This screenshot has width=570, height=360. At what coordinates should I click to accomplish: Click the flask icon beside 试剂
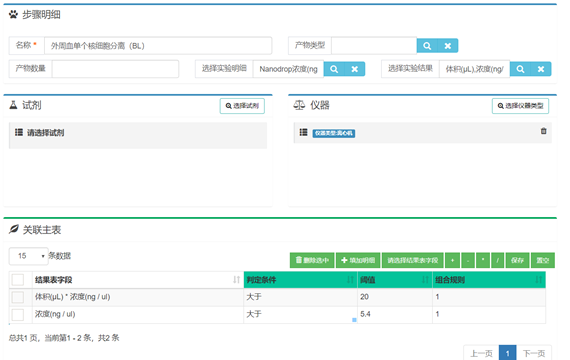coord(13,105)
